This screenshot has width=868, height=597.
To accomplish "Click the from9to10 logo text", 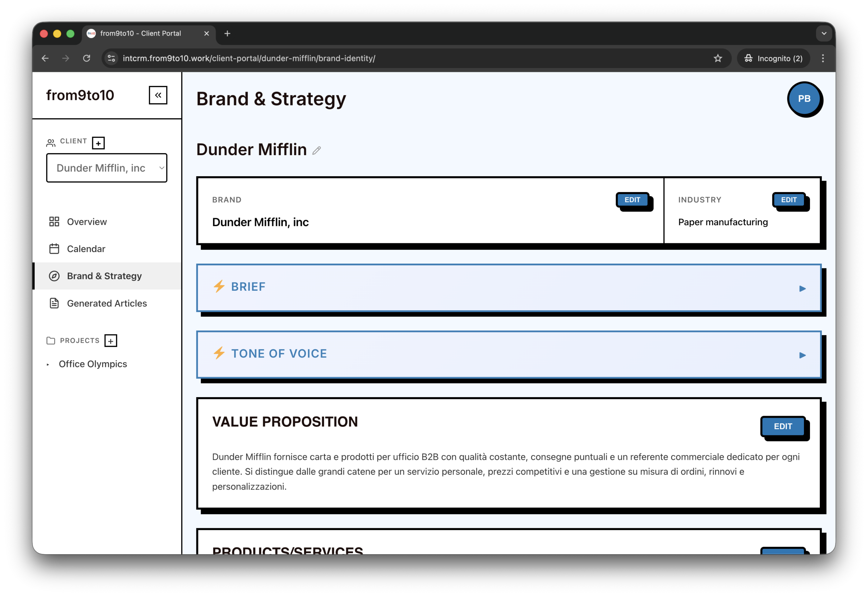I will tap(80, 95).
